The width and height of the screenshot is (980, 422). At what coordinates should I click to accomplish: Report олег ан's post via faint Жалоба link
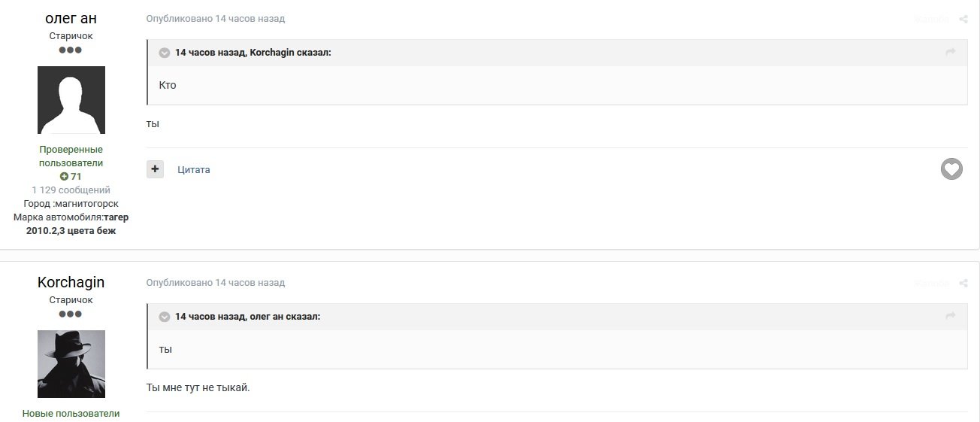coord(932,20)
